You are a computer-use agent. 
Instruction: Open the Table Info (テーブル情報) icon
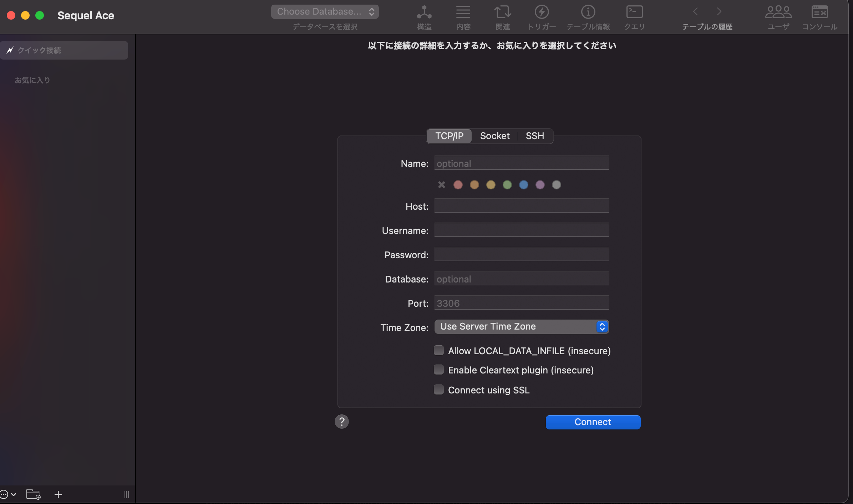pos(588,12)
